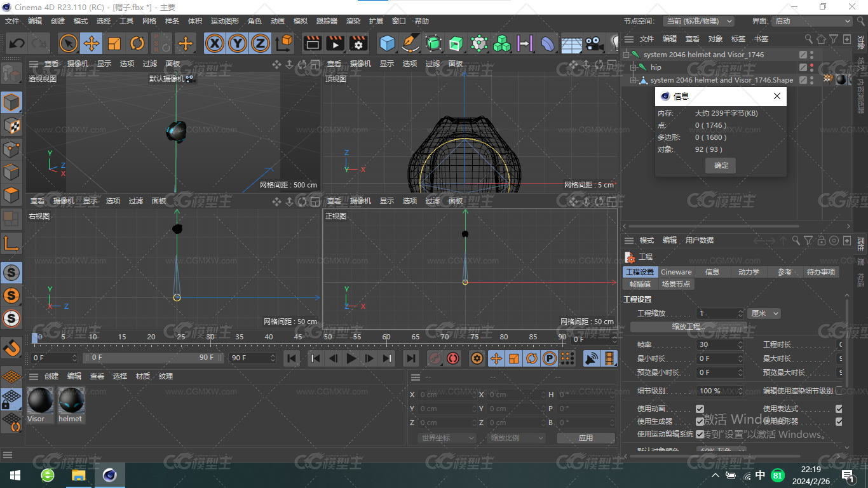Open the 渲染 menu

(353, 21)
